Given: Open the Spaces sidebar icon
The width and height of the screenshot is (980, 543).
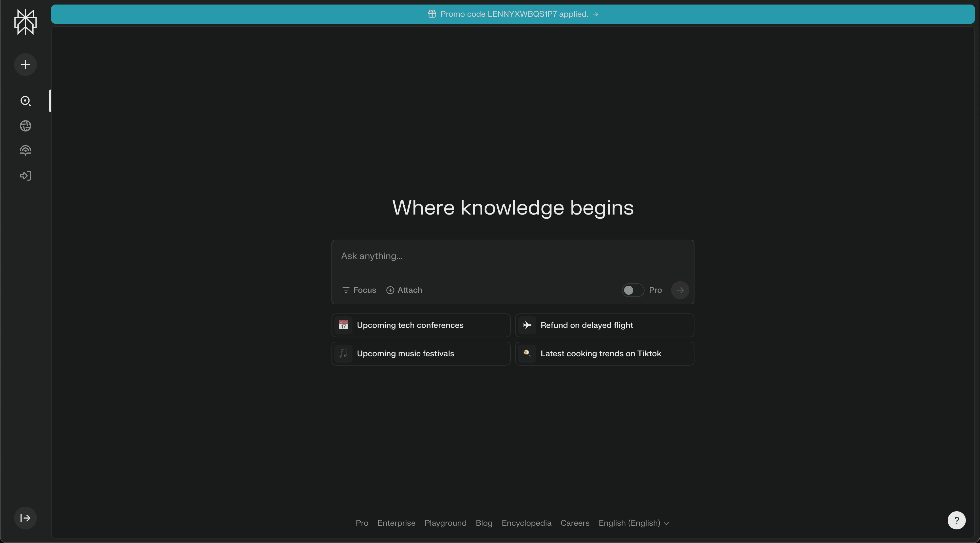Looking at the screenshot, I should [25, 150].
